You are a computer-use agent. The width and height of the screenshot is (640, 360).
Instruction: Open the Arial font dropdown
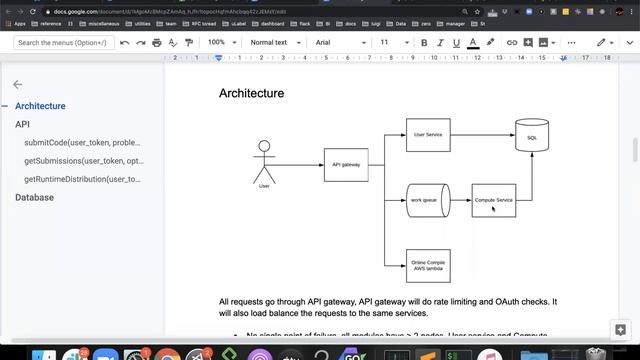340,42
